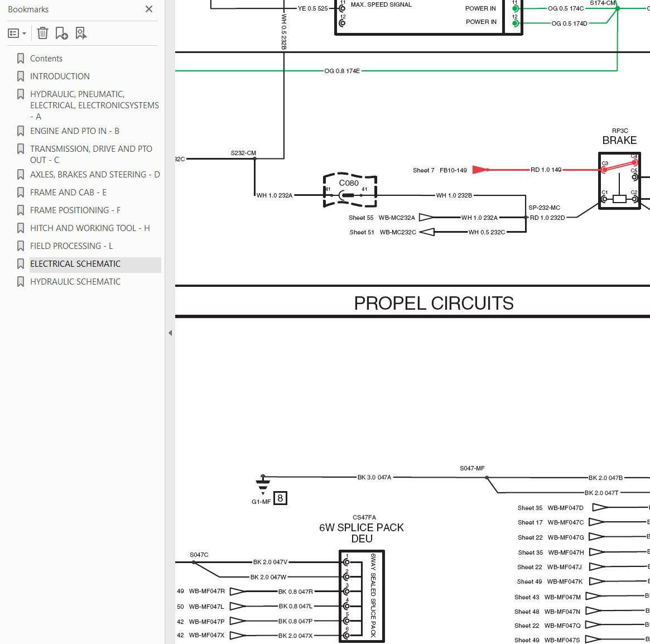Image resolution: width=650 pixels, height=644 pixels.
Task: Click bookmark icon beside ELECTRICAL SCHEMATIC
Action: coord(20,264)
